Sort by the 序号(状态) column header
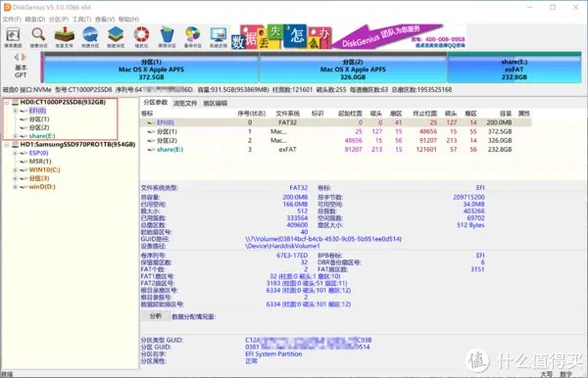Image resolution: width=588 pixels, height=378 pixels. tap(251, 114)
